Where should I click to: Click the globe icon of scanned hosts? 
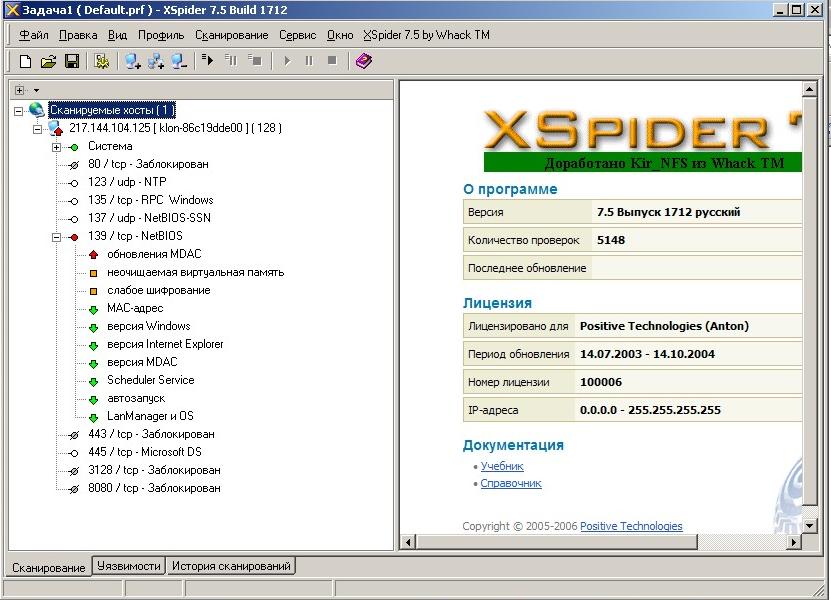36,110
